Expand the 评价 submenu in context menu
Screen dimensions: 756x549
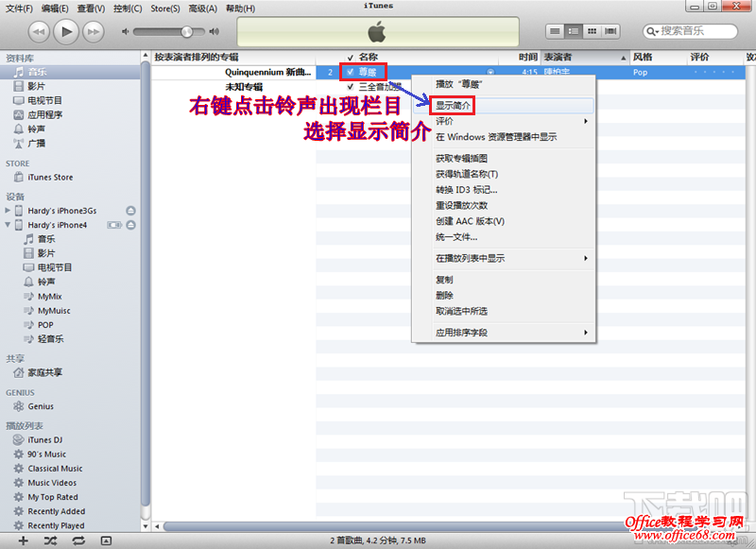click(x=504, y=122)
